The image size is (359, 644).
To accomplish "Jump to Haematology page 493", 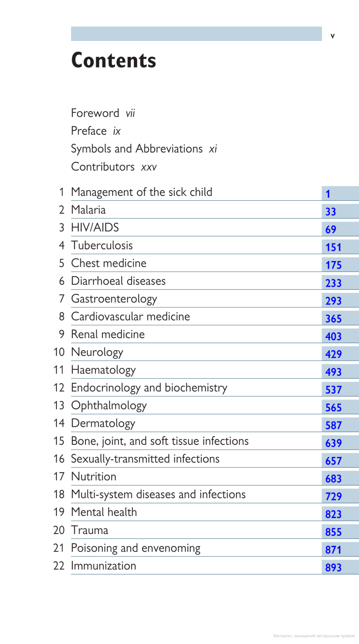I will [333, 372].
